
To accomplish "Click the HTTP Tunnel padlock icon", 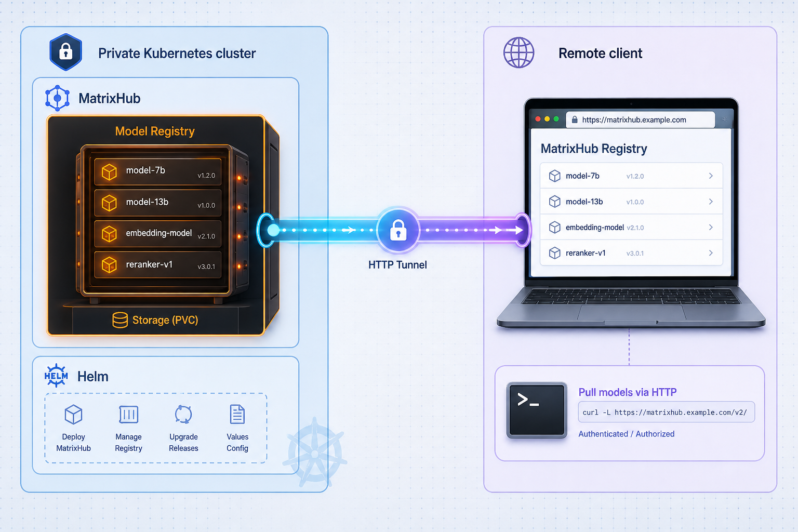I will coord(398,230).
